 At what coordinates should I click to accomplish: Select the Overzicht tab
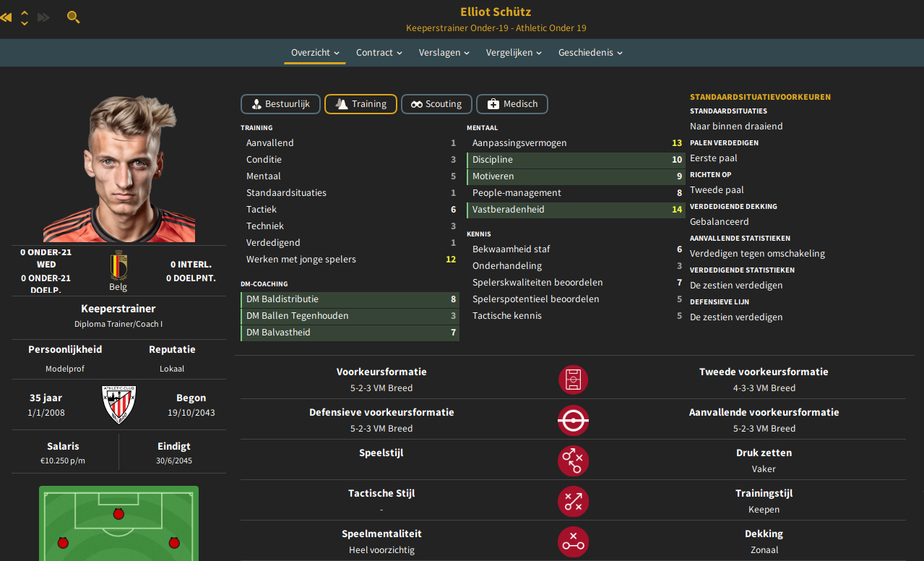pos(315,53)
